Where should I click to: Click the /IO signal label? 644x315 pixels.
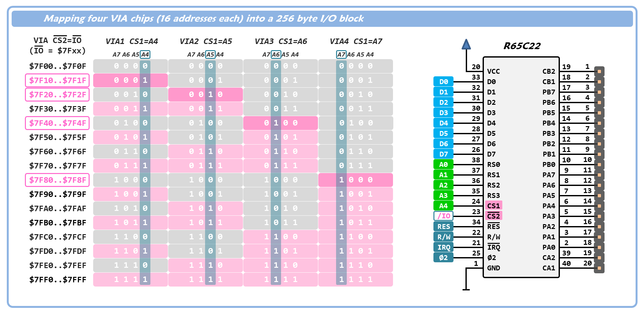[x=443, y=216]
